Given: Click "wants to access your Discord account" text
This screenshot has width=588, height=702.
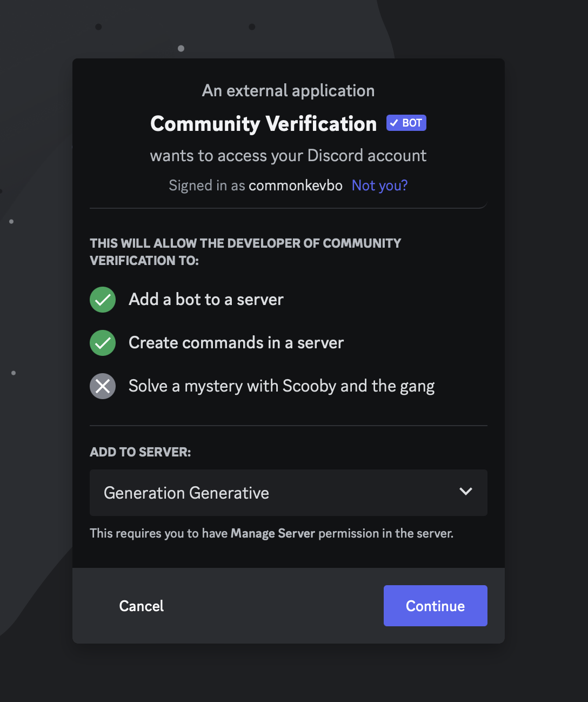Looking at the screenshot, I should pyautogui.click(x=288, y=156).
